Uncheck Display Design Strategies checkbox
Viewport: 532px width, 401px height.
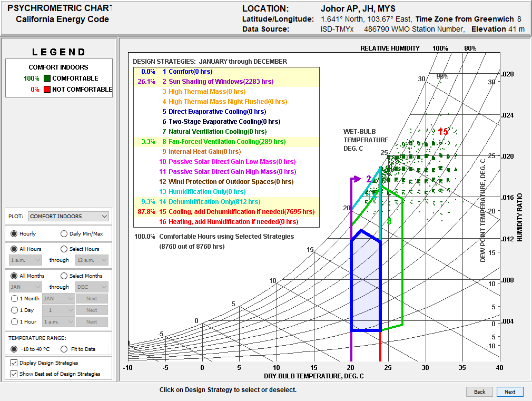coord(14,363)
